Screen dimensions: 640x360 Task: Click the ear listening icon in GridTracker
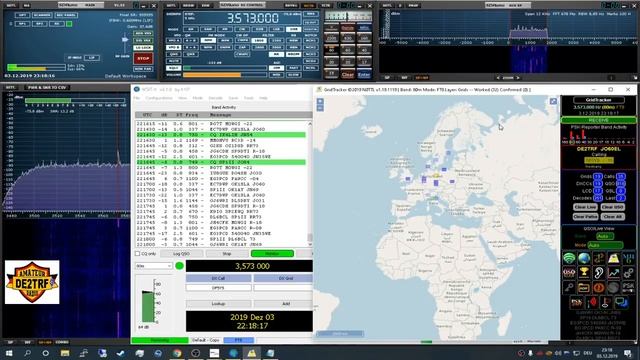(x=599, y=273)
